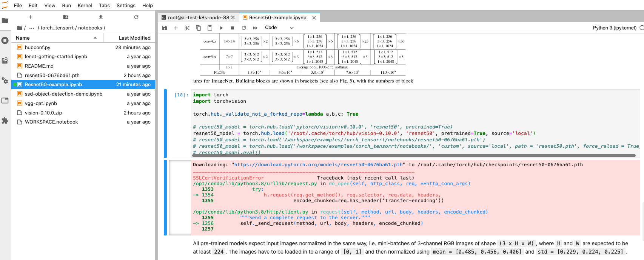Click the [18]: cell execution prompt
Screen dimensions: 644x260
pyautogui.click(x=181, y=95)
